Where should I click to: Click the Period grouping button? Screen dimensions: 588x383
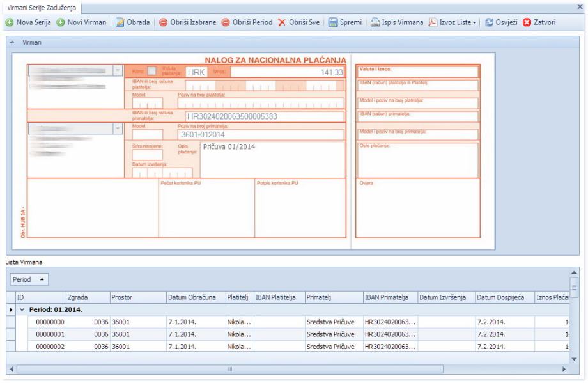pos(30,280)
